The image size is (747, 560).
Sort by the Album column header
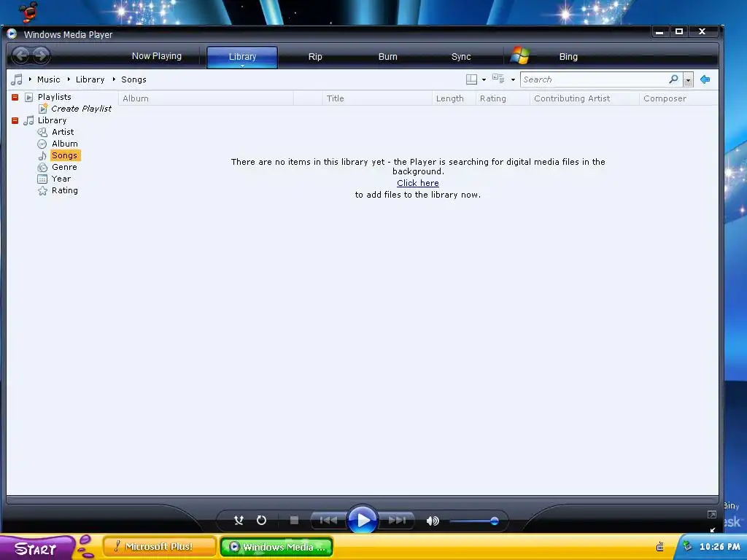pyautogui.click(x=206, y=98)
